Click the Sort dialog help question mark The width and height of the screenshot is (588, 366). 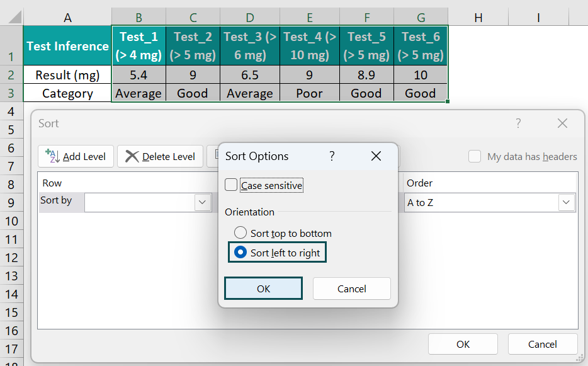[x=518, y=123]
